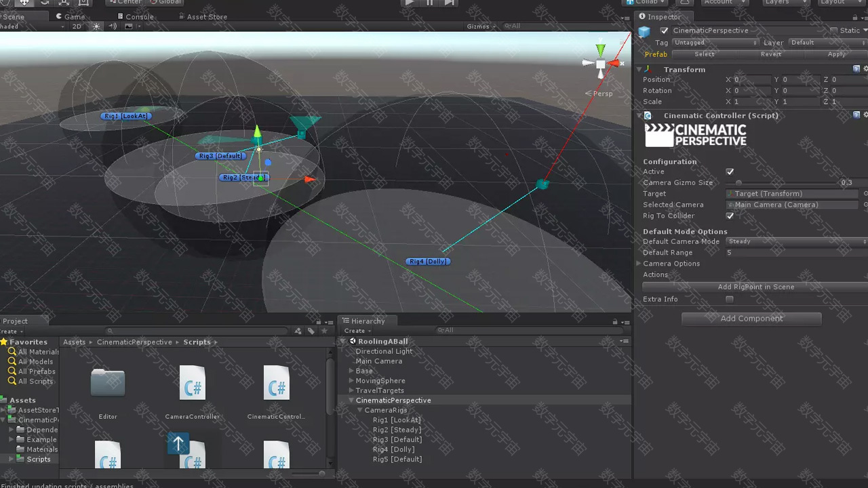This screenshot has width=868, height=488.
Task: Click the cloud services icon
Action: [x=685, y=2]
